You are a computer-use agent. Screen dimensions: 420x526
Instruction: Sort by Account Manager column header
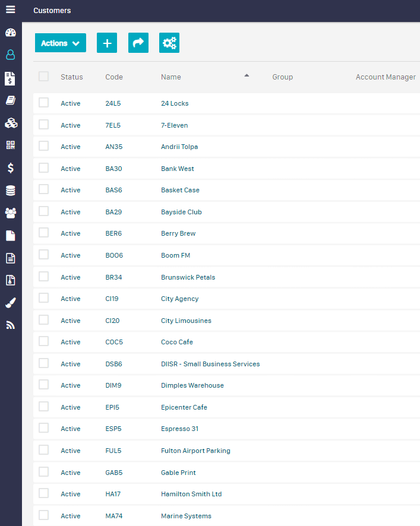pyautogui.click(x=386, y=77)
